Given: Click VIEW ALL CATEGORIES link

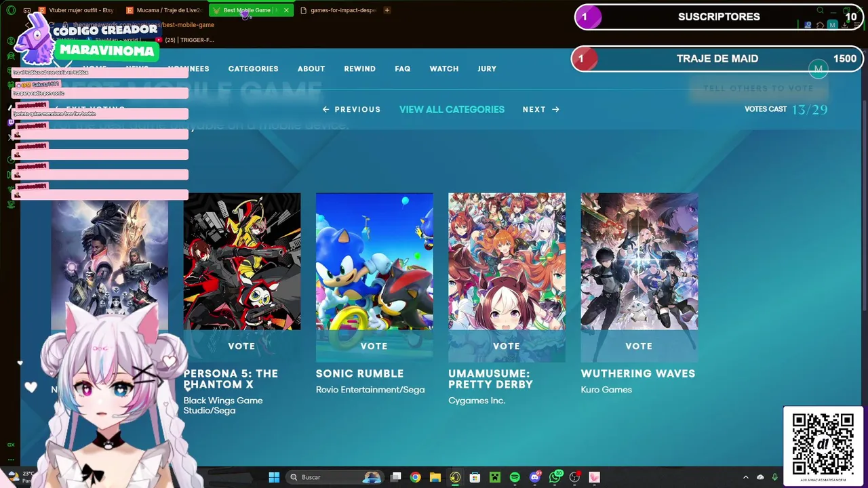Looking at the screenshot, I should pos(452,109).
